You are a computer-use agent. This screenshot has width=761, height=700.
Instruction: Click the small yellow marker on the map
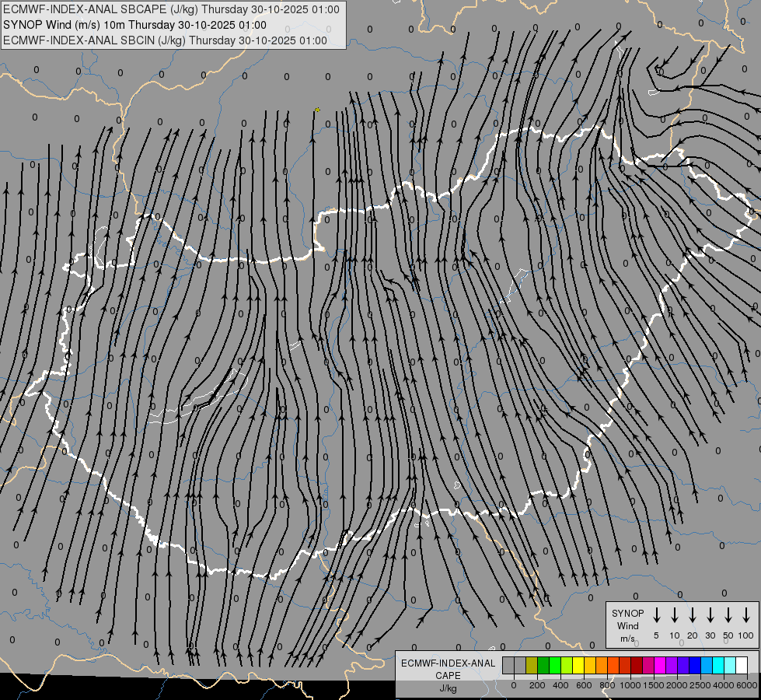coord(317,110)
